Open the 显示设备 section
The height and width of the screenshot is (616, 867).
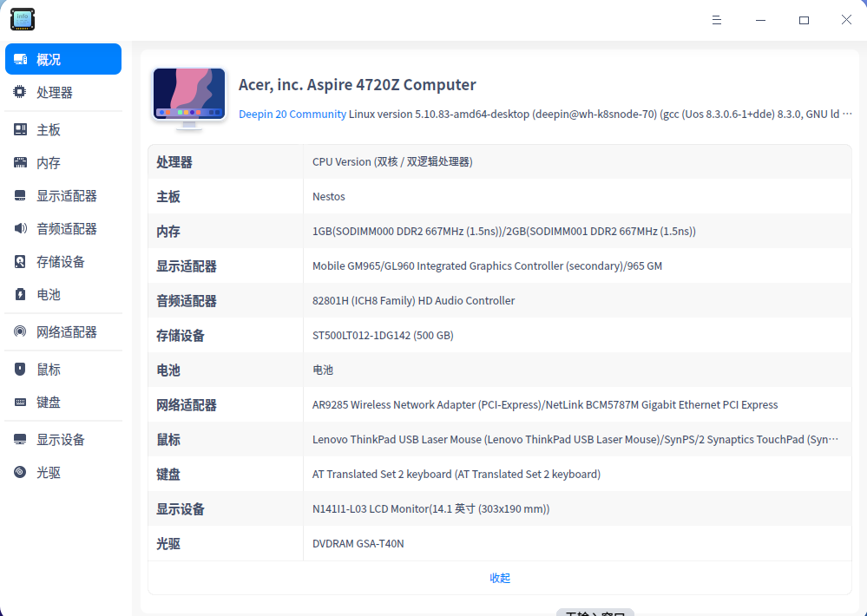[x=19, y=439]
